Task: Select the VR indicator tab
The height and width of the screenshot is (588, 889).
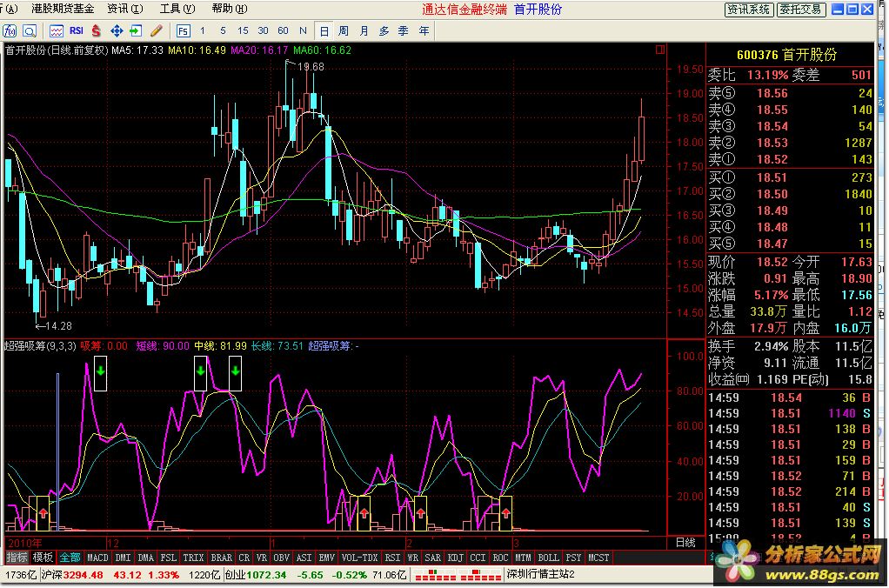Action: 261,558
